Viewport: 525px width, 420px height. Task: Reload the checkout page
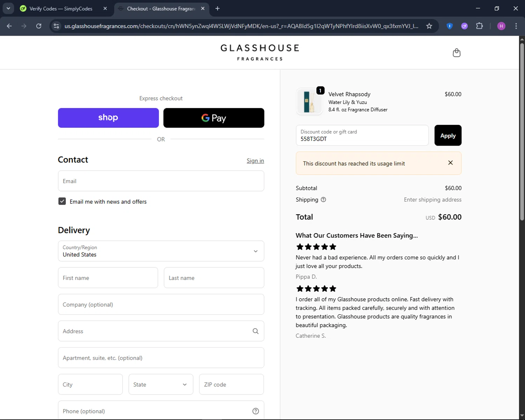[x=39, y=26]
